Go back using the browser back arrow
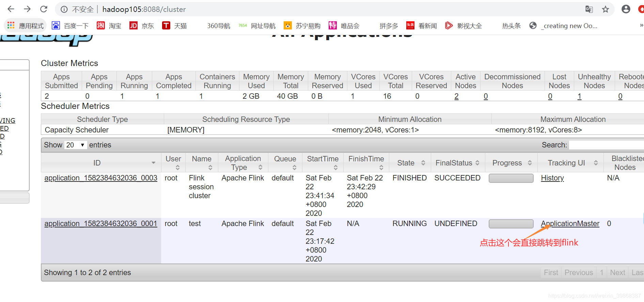 pos(11,9)
